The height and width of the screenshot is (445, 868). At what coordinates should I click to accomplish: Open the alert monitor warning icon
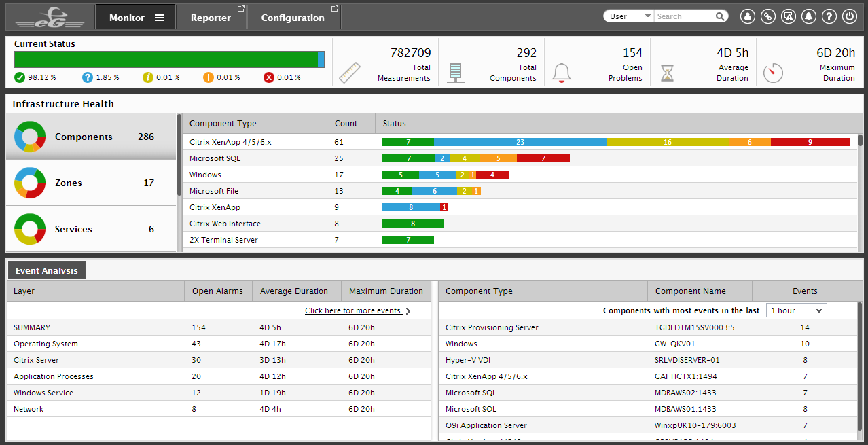pyautogui.click(x=789, y=17)
